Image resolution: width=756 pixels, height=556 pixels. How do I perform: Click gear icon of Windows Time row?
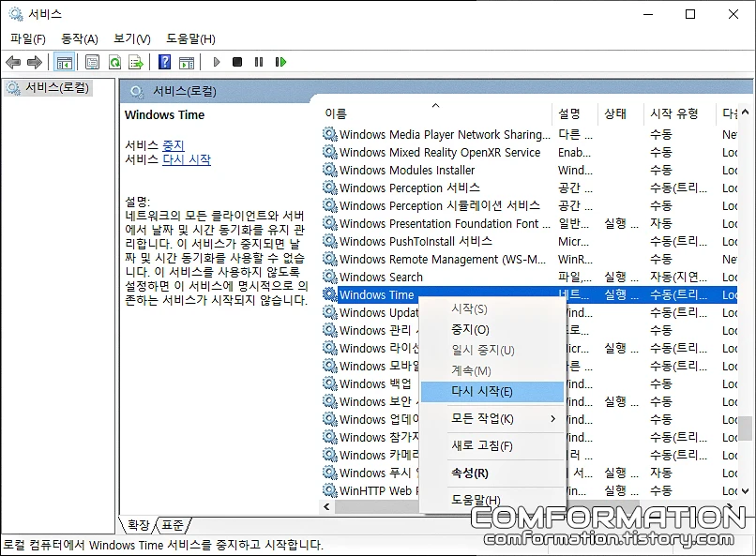330,294
